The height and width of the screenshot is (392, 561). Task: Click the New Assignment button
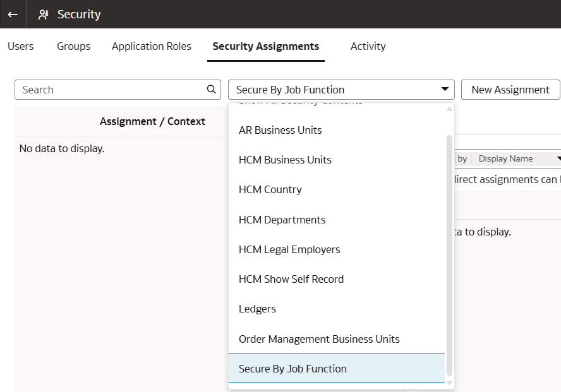[510, 90]
